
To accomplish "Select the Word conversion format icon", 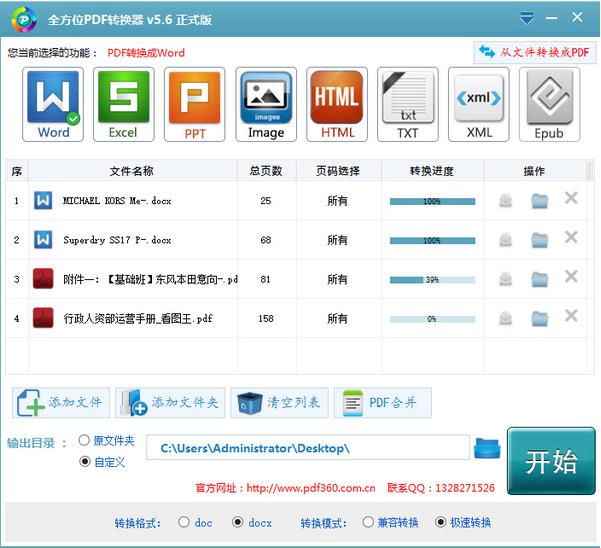I will (53, 105).
